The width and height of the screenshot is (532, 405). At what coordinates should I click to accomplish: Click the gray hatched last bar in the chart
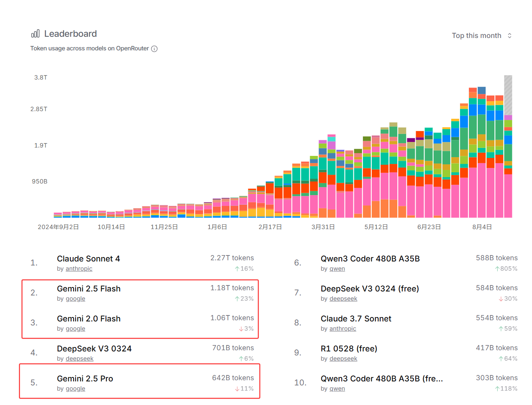point(508,95)
